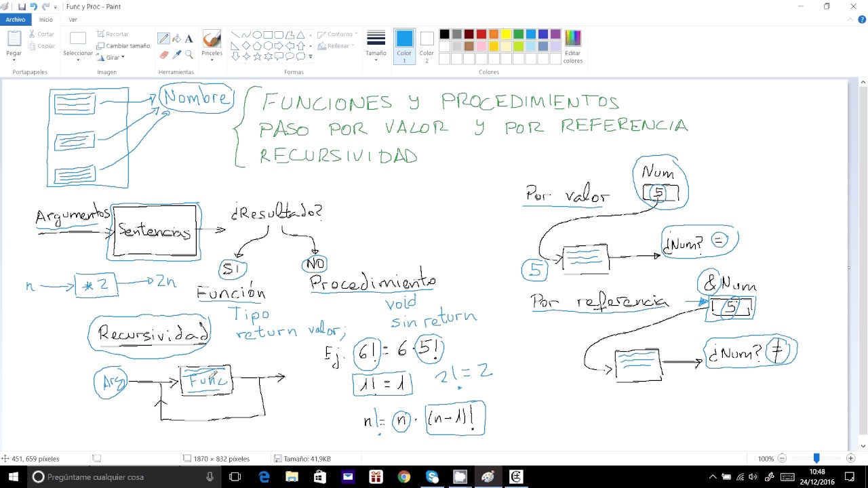Screen dimensions: 868x488
Task: Redo the action in the title bar
Action: pos(45,7)
